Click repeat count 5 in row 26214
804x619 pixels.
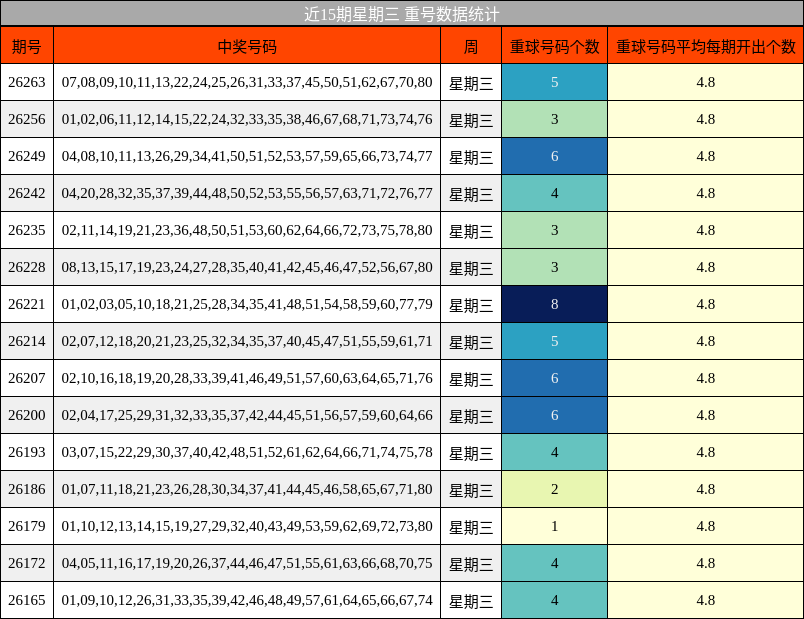(554, 341)
